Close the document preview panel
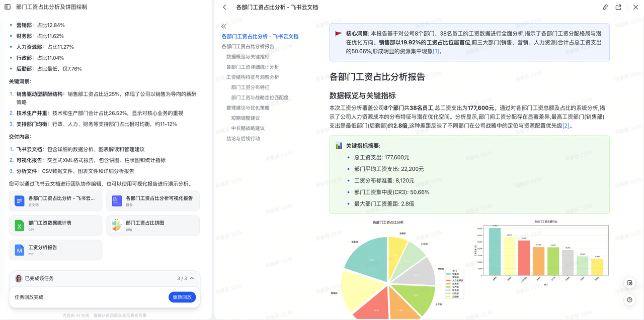 point(636,7)
